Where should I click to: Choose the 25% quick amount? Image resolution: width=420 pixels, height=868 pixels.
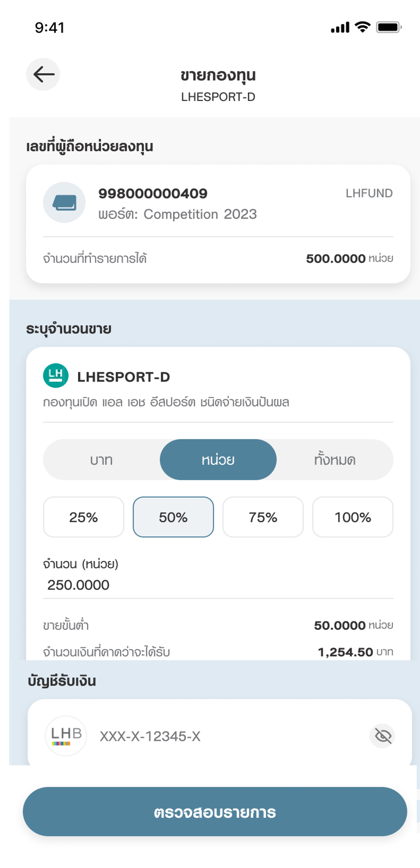tap(84, 517)
